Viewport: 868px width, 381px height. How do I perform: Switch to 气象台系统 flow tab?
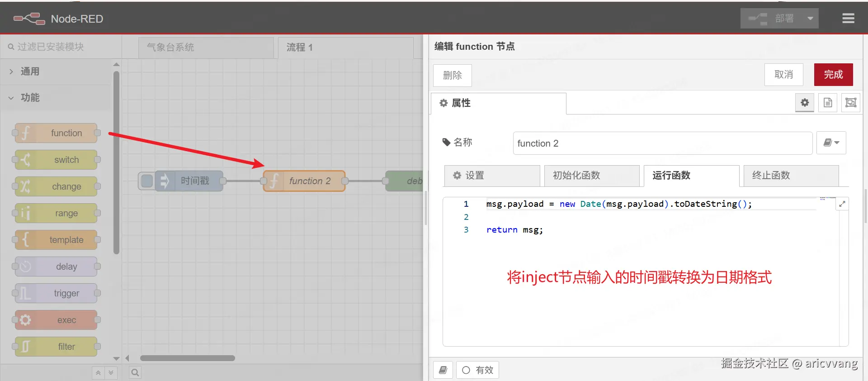pos(206,48)
